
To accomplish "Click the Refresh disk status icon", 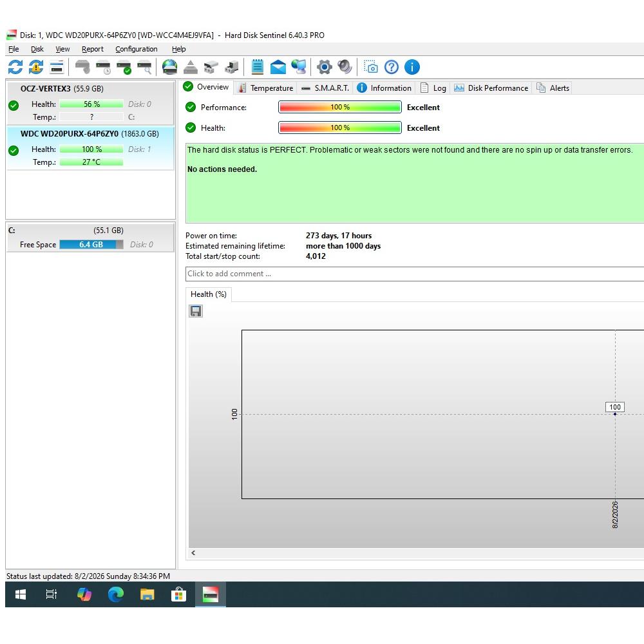I will (x=15, y=67).
